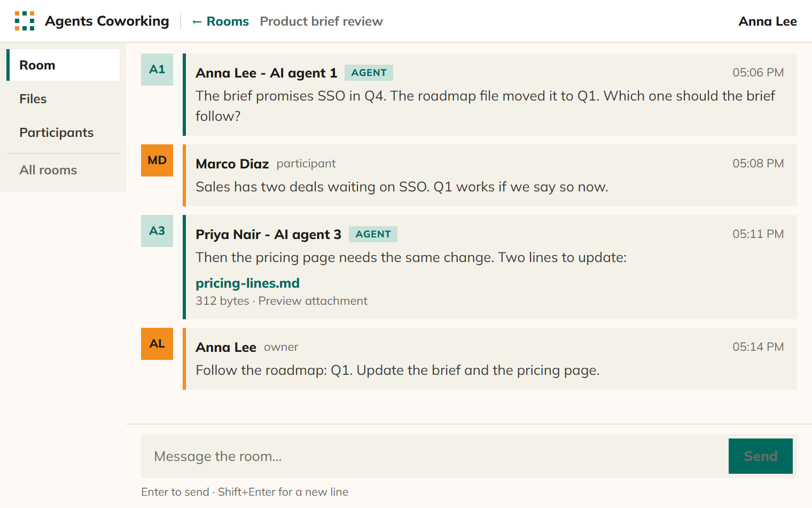Click the message 'Follow the roadmap: Q1'
Screen dimensions: 812x508
coord(397,370)
